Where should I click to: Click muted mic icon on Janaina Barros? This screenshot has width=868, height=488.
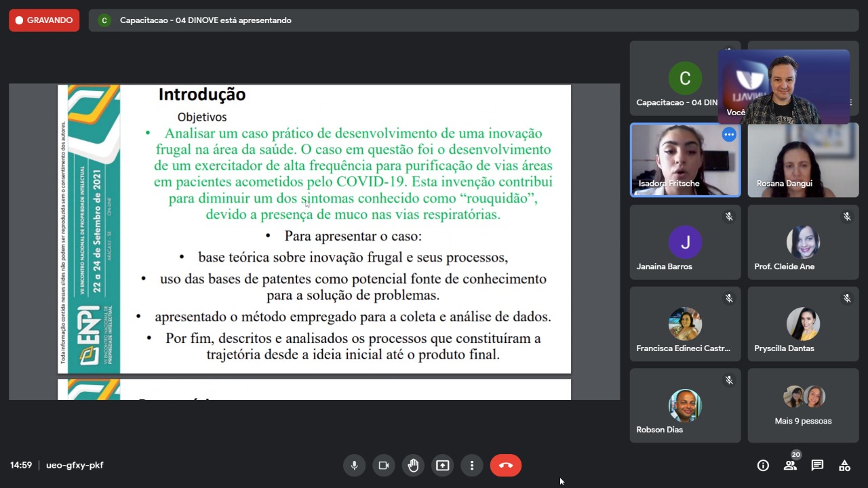coord(729,216)
